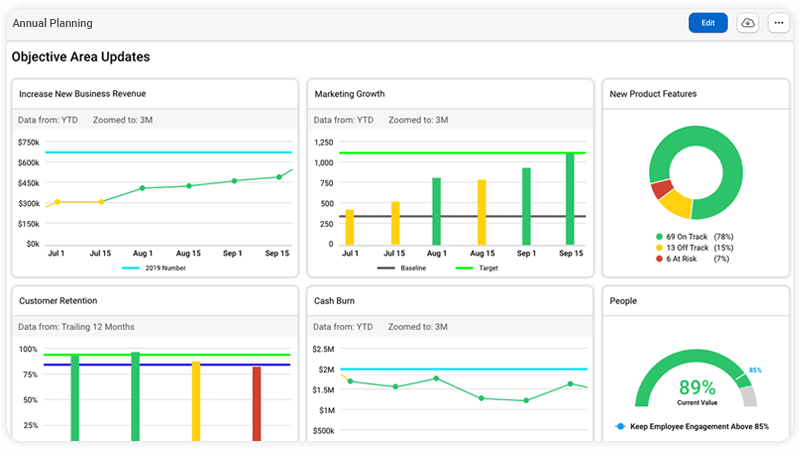Screen dimensions: 800x450
Task: Click the 13 Off Track legend entry
Action: [694, 247]
